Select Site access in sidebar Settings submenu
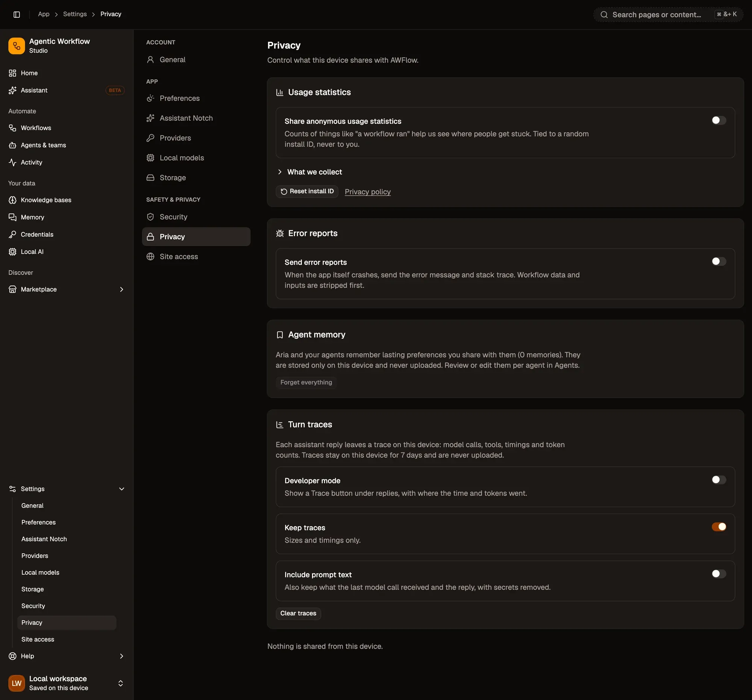Viewport: 752px width, 700px height. coord(67,639)
